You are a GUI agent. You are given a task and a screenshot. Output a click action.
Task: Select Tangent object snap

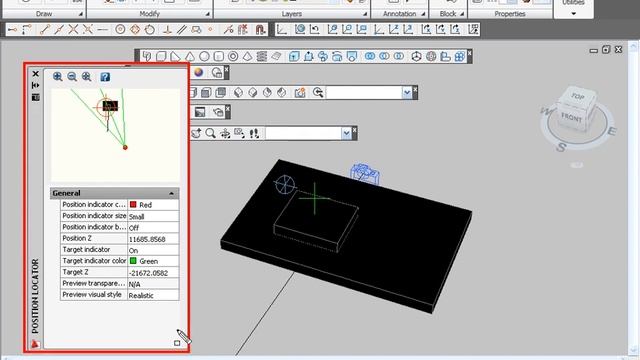pyautogui.click(x=150, y=29)
